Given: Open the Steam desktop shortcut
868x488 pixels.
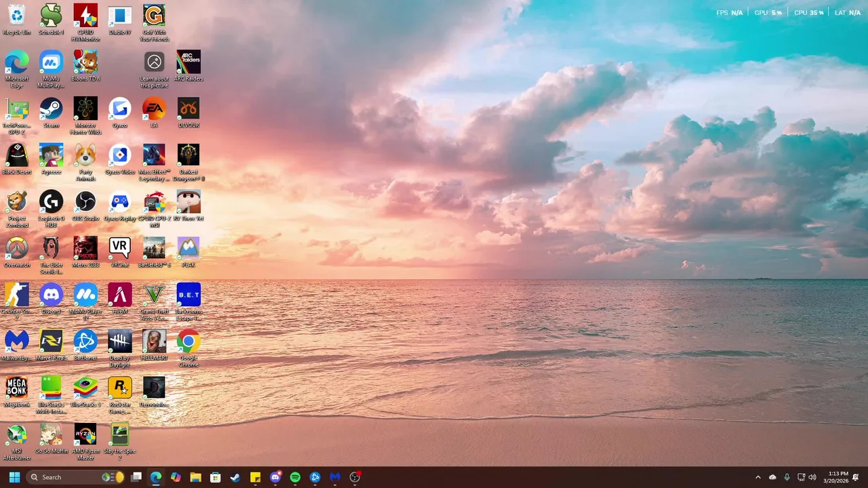Looking at the screenshot, I should [x=51, y=113].
